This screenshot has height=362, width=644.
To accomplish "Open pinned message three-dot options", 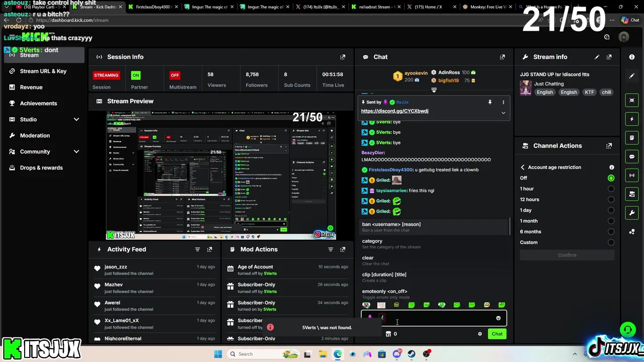I will [503, 102].
